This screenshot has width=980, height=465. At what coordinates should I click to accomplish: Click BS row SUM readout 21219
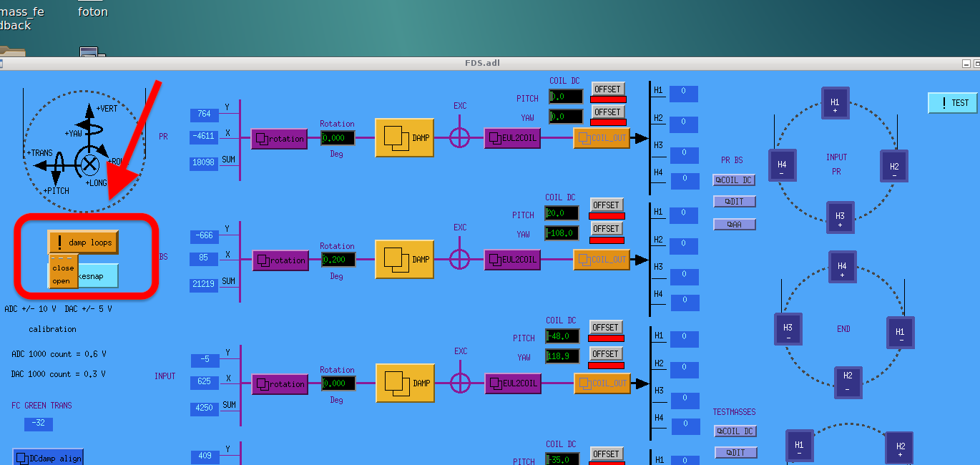point(205,285)
